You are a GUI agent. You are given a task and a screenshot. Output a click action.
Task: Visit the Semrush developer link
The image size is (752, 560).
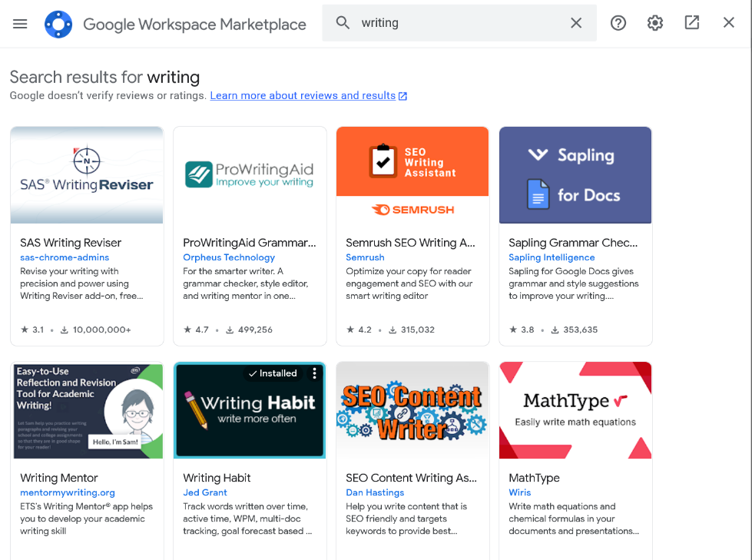(365, 257)
